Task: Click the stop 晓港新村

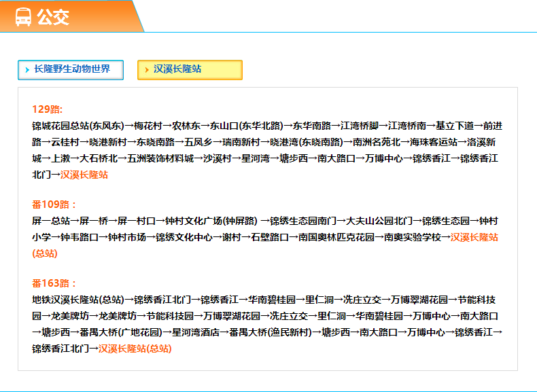Action: pyautogui.click(x=108, y=142)
